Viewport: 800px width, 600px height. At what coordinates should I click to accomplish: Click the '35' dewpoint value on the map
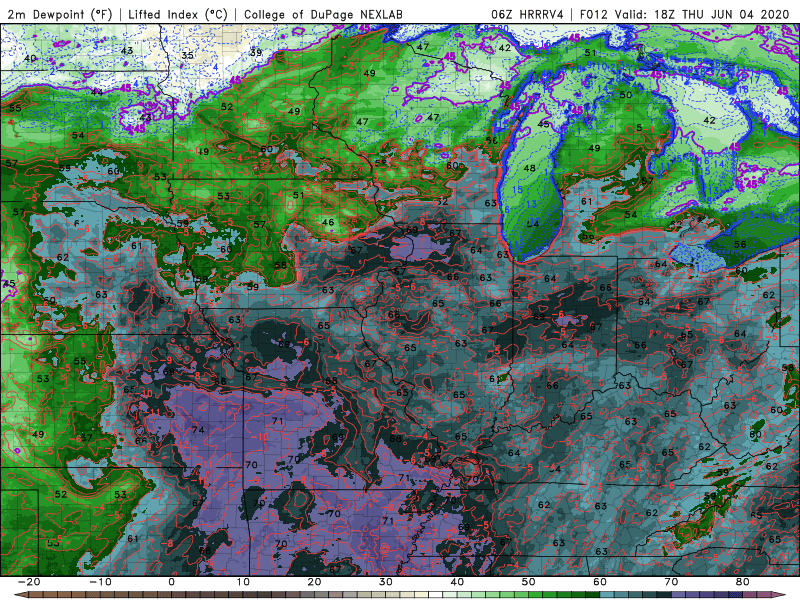tap(187, 56)
